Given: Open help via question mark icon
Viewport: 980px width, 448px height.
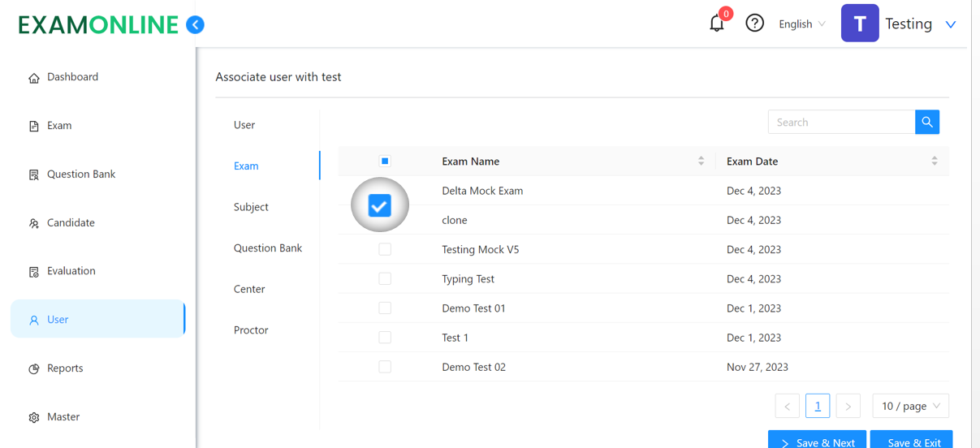Looking at the screenshot, I should 754,24.
